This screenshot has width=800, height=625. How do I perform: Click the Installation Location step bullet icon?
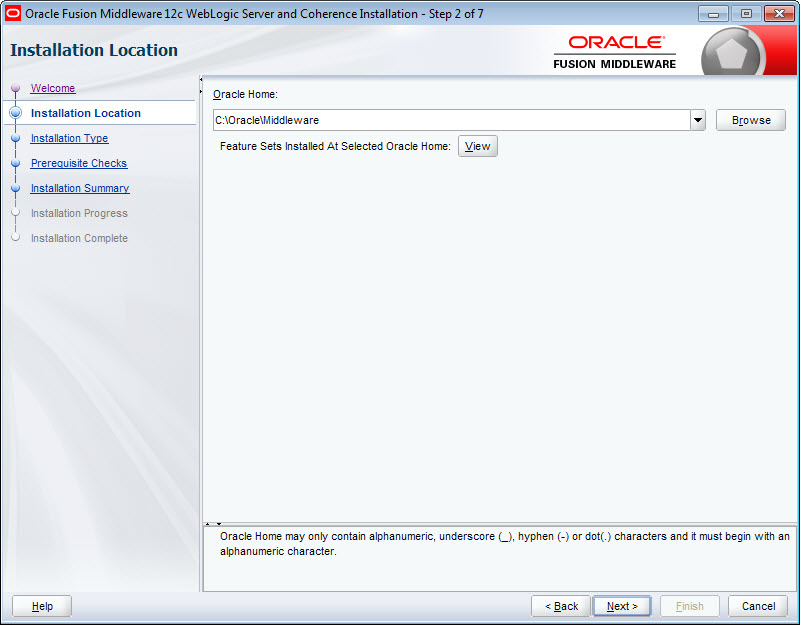click(15, 113)
